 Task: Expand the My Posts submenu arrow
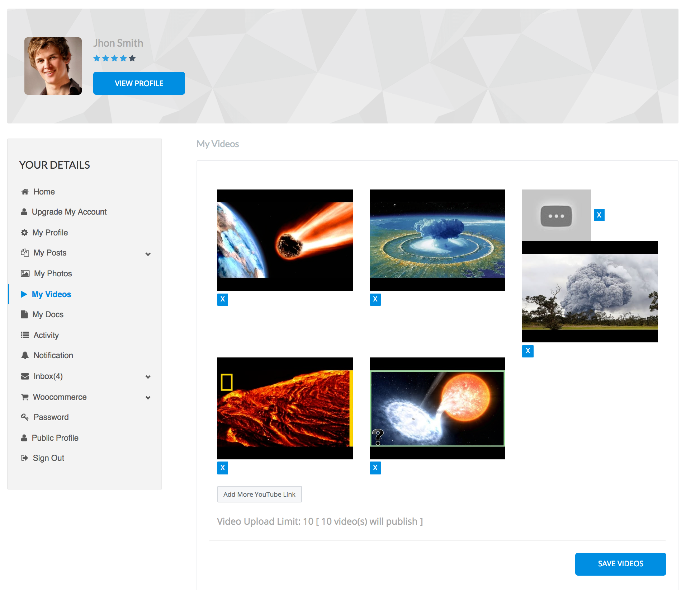tap(148, 254)
